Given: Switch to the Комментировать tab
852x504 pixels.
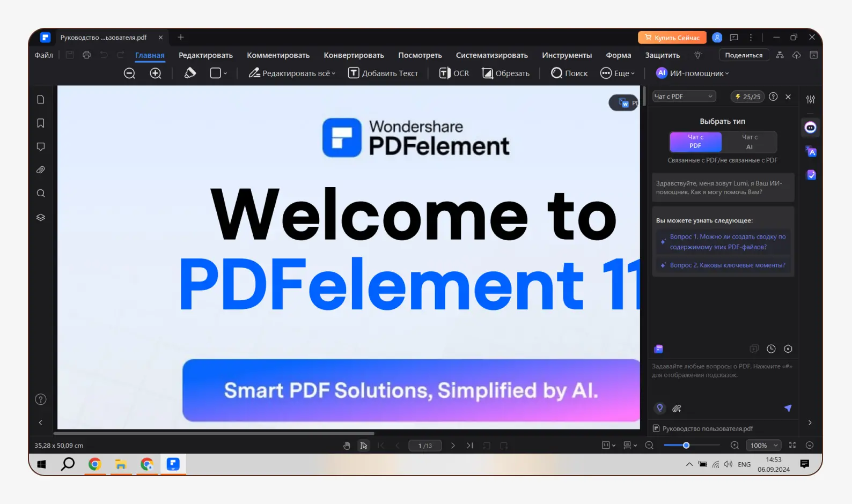Looking at the screenshot, I should (278, 55).
